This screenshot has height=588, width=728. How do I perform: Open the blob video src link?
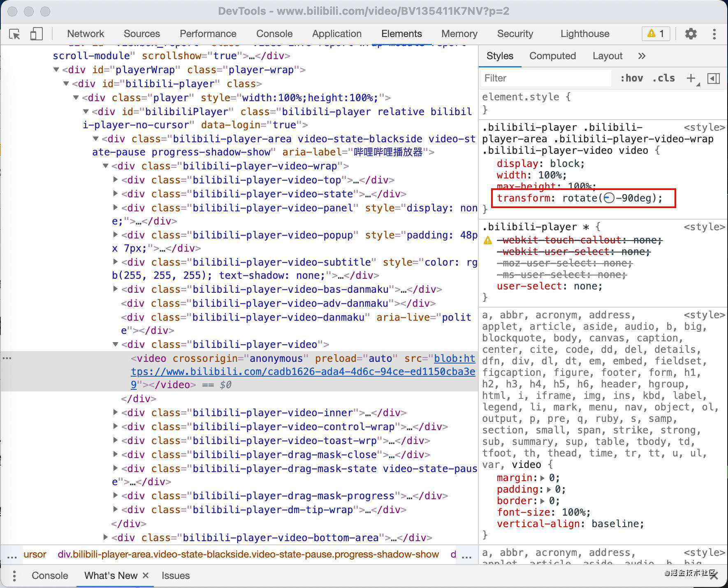point(303,372)
